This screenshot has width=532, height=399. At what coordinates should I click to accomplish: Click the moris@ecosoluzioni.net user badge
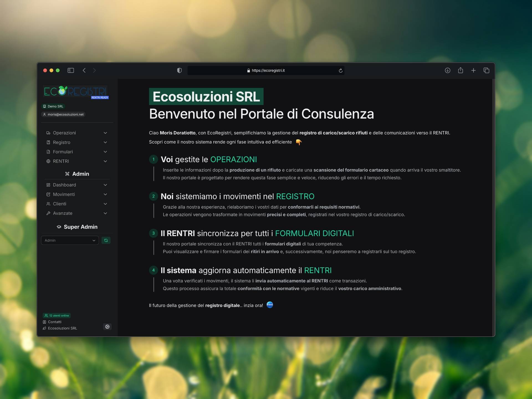(x=63, y=114)
